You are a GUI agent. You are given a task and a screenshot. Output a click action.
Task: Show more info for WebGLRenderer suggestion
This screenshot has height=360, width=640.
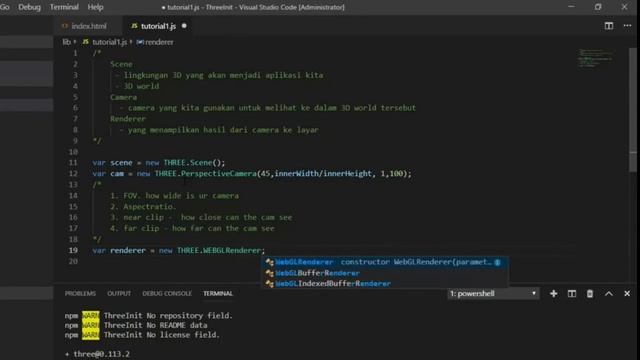497,262
